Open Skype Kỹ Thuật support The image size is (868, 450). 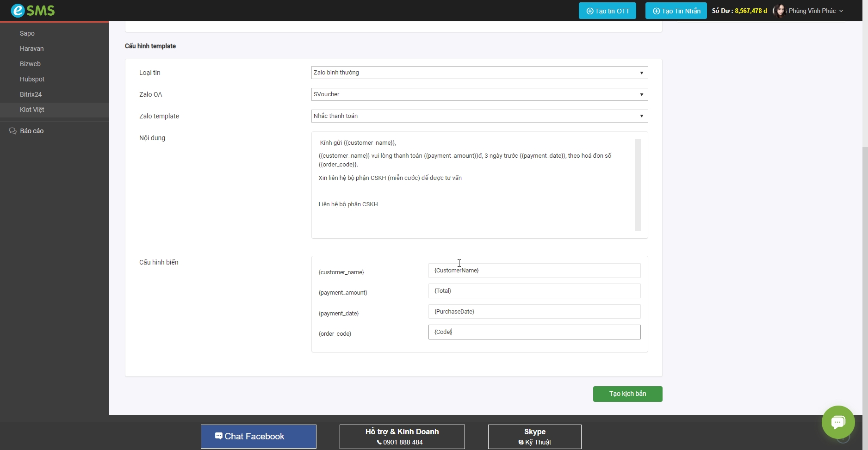click(x=534, y=436)
